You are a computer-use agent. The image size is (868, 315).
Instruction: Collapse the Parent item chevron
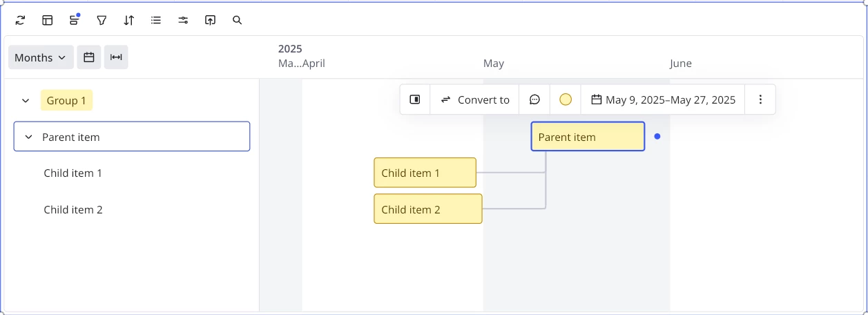click(x=28, y=137)
